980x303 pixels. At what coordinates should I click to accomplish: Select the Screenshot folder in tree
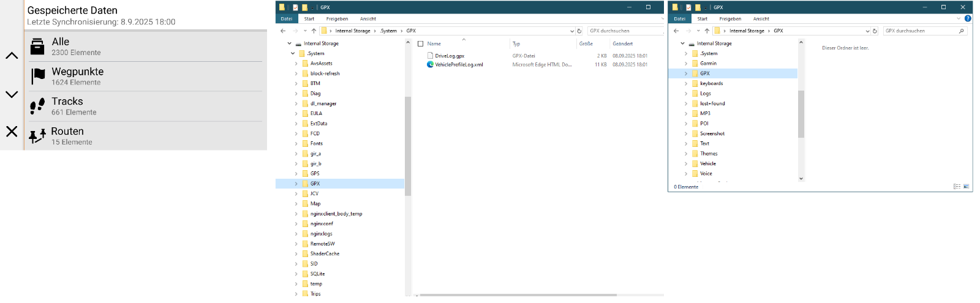[x=712, y=133]
